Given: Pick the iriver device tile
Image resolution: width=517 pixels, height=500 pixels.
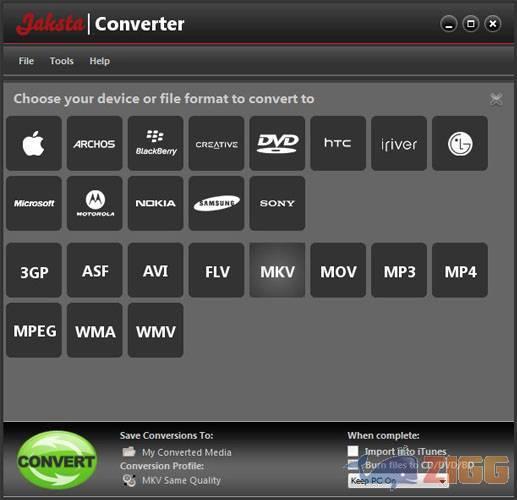Looking at the screenshot, I should pos(399,143).
